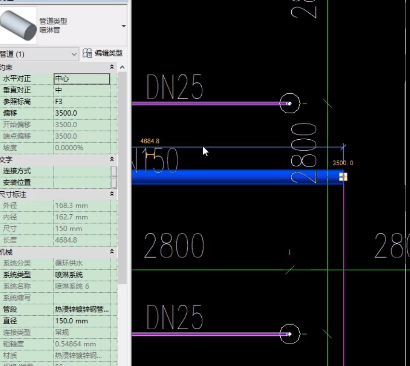Select the 系统类型 value 喷淋系统
Viewport: 410px width, 366px height.
pos(82,275)
